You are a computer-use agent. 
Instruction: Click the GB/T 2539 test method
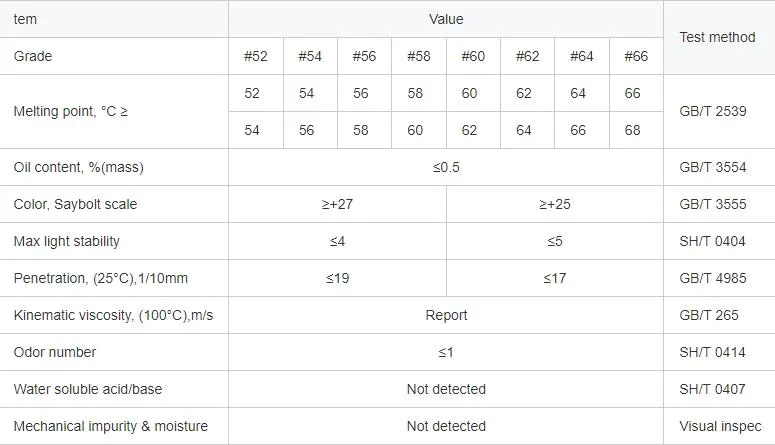pyautogui.click(x=712, y=112)
